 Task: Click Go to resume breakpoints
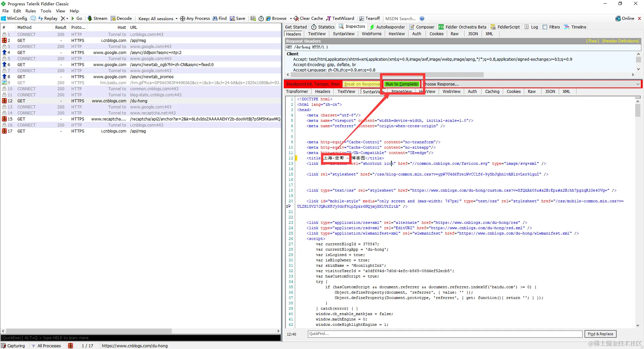pos(77,18)
